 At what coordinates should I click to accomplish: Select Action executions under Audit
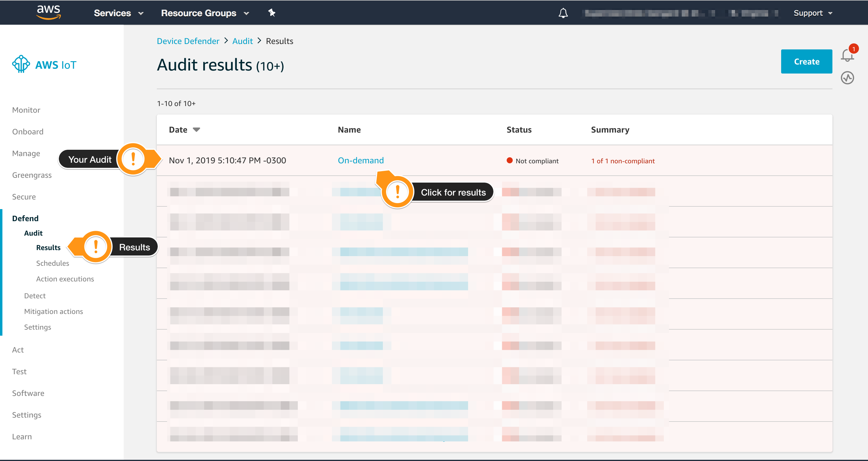[65, 279]
